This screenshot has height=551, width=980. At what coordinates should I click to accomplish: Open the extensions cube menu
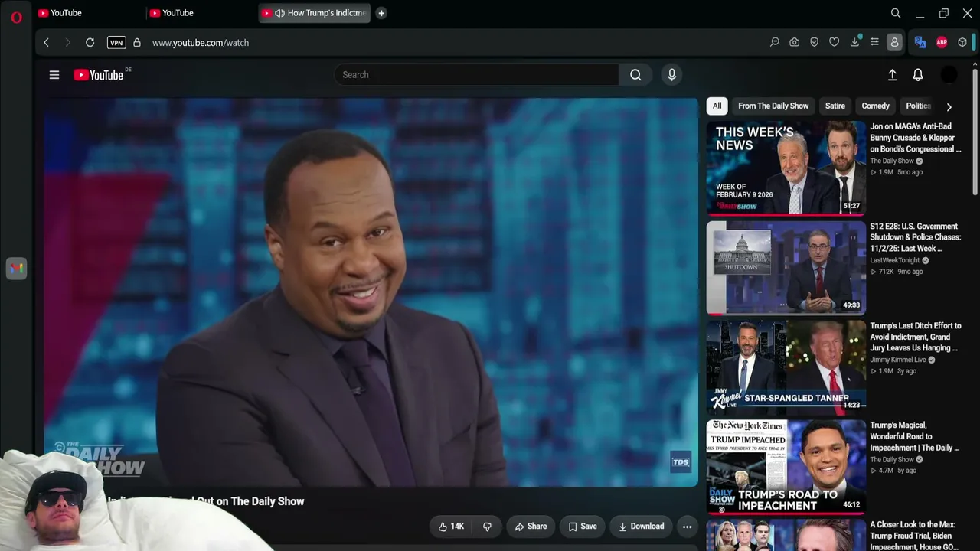962,43
